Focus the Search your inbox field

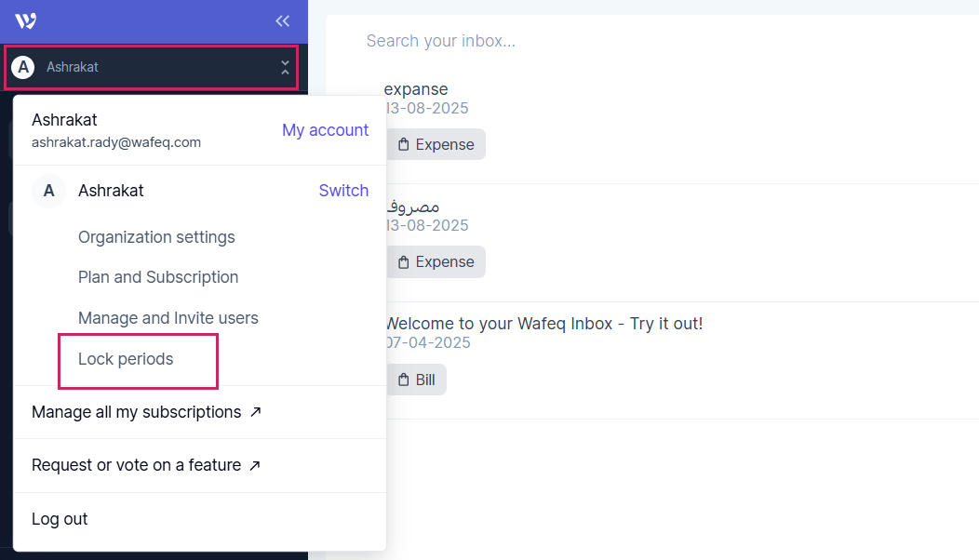tap(558, 41)
